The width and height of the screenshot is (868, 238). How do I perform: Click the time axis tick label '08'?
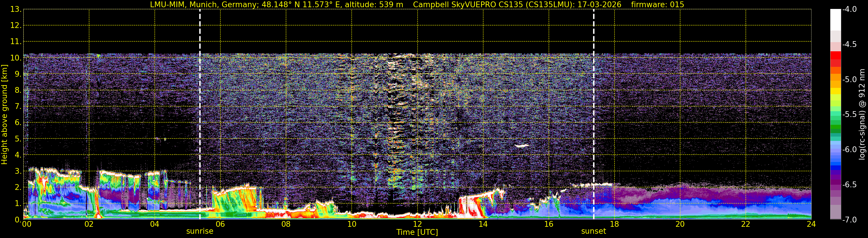[286, 224]
